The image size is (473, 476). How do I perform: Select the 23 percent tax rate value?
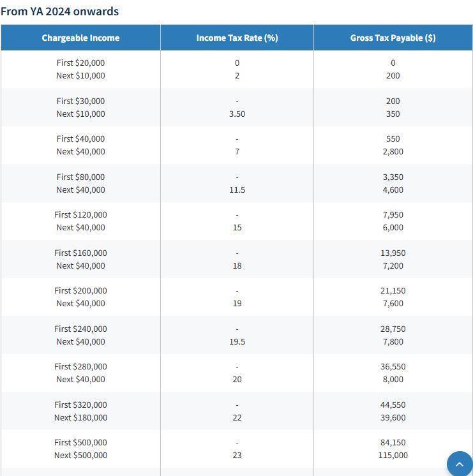(x=237, y=455)
